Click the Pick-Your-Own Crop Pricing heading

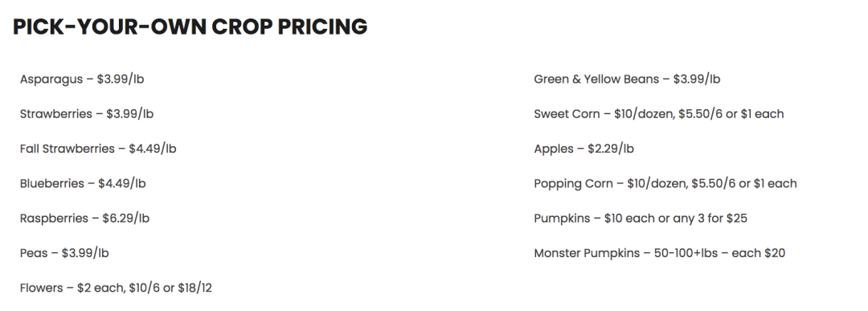(x=190, y=27)
